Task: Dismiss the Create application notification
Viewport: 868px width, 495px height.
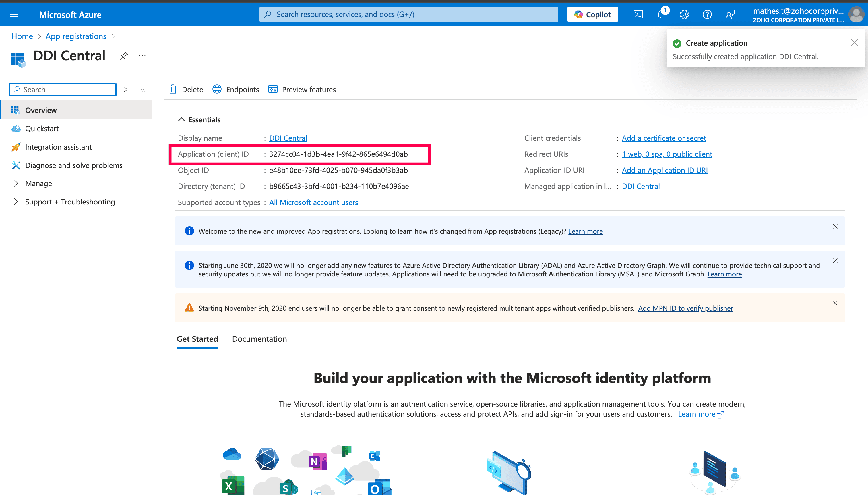Action: tap(855, 42)
